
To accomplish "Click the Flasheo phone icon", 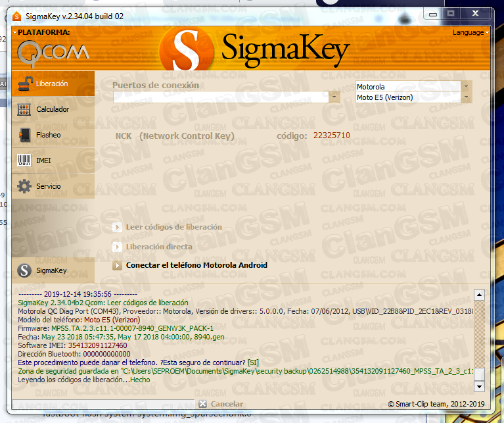I will (24, 135).
